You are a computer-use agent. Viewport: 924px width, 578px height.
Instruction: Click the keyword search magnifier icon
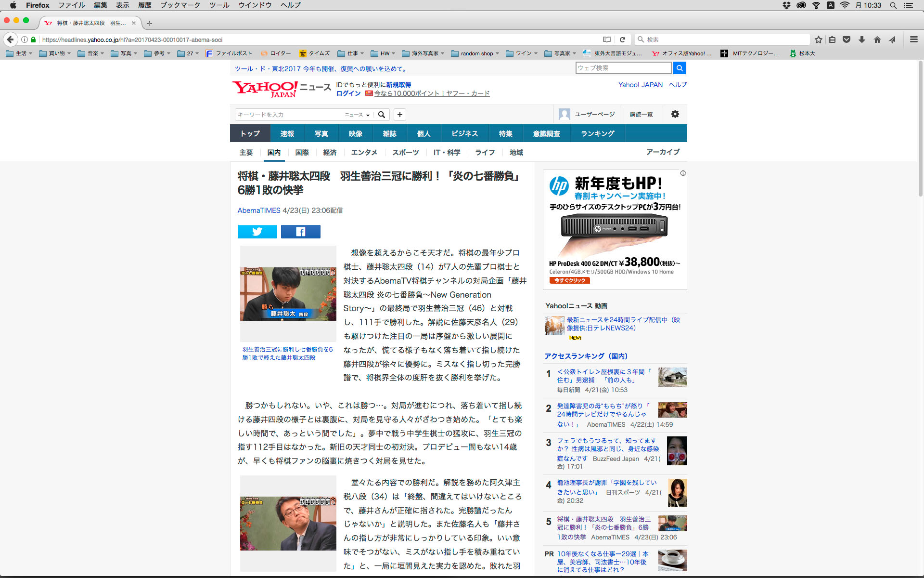tap(382, 115)
